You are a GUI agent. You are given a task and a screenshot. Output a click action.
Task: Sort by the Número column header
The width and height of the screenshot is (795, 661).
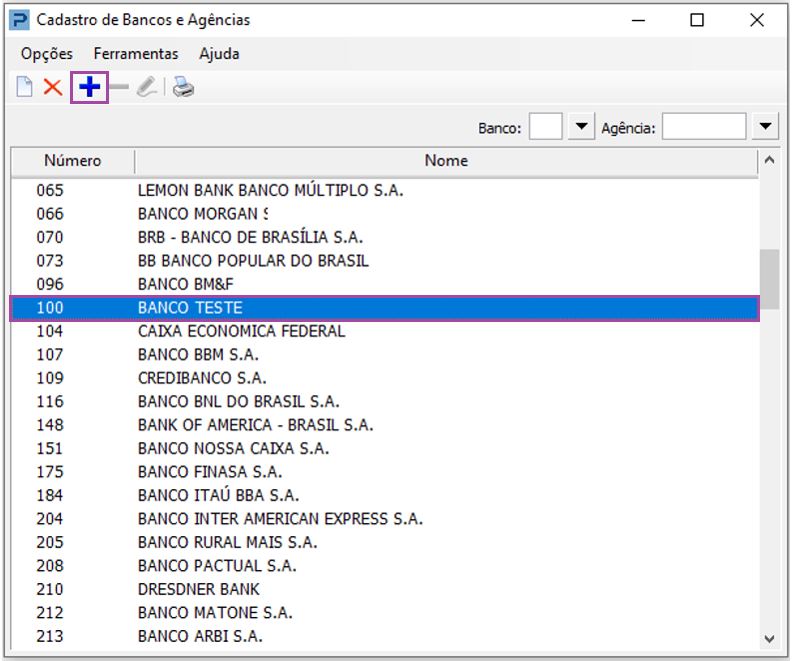pyautogui.click(x=73, y=161)
